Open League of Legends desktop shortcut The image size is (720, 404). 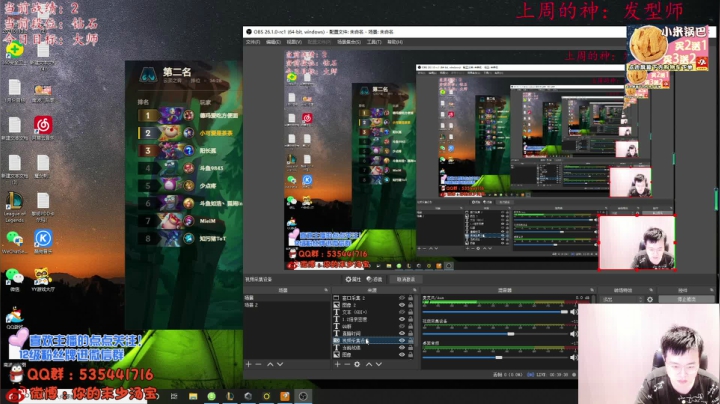click(x=15, y=207)
